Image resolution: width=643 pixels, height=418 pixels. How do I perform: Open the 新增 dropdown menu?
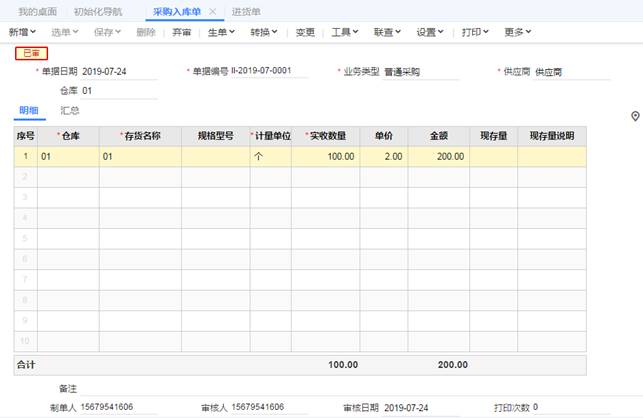click(x=24, y=32)
